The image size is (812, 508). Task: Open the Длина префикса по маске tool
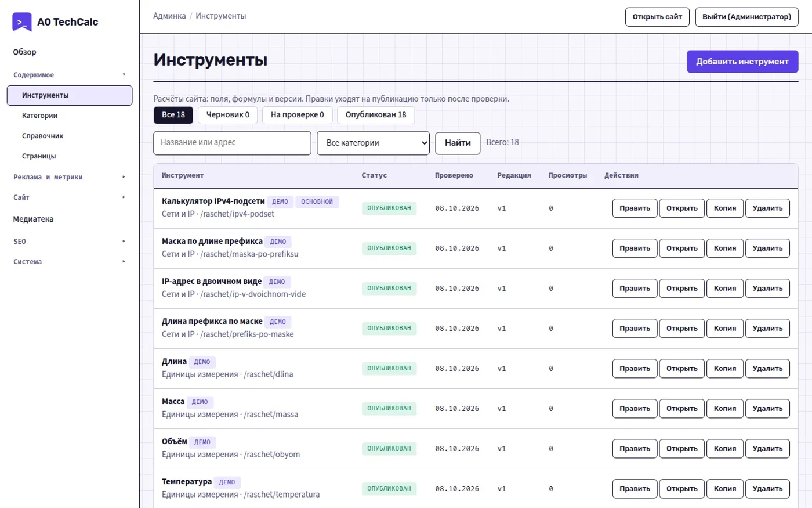click(x=682, y=329)
